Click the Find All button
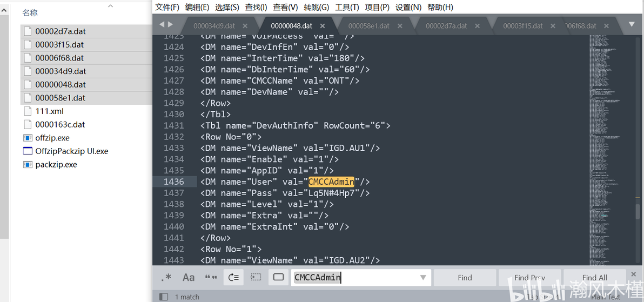644x302 pixels. pos(594,278)
